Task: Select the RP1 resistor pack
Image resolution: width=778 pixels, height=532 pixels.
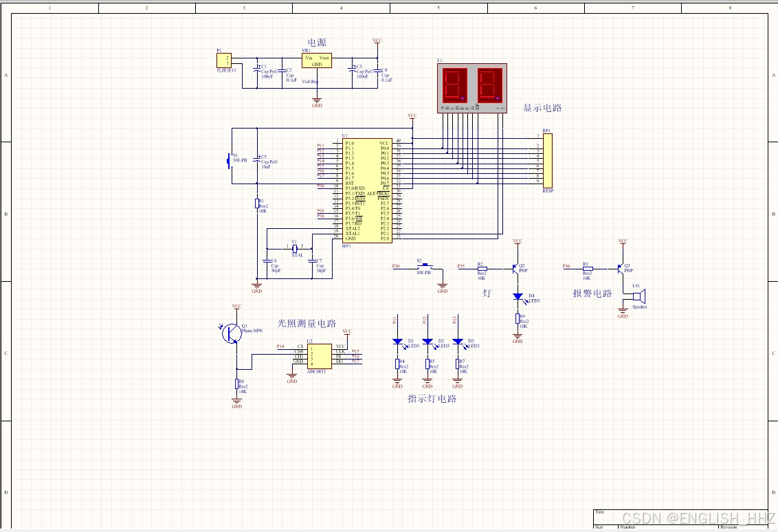Action: coord(548,161)
